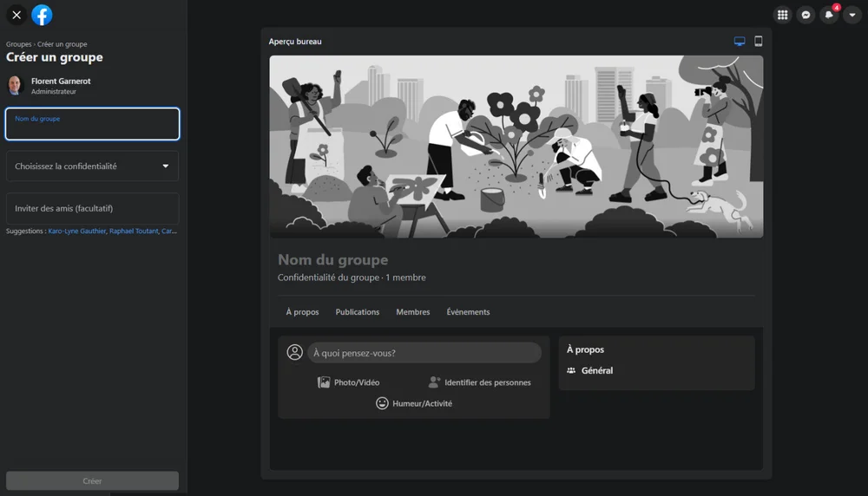The image size is (868, 496).
Task: Click the group cover illustration
Action: click(x=516, y=147)
